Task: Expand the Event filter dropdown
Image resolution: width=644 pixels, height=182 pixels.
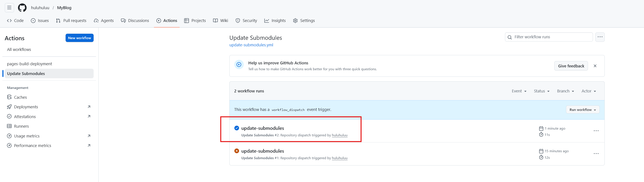Action: [519, 91]
